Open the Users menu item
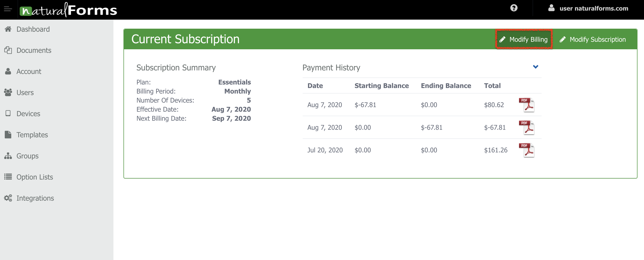 tap(25, 93)
